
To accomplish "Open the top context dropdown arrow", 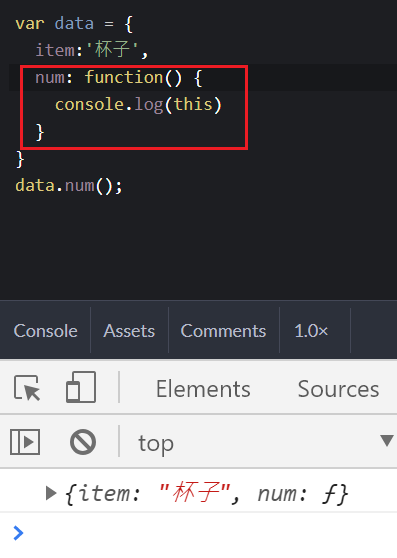I will click(x=387, y=441).
